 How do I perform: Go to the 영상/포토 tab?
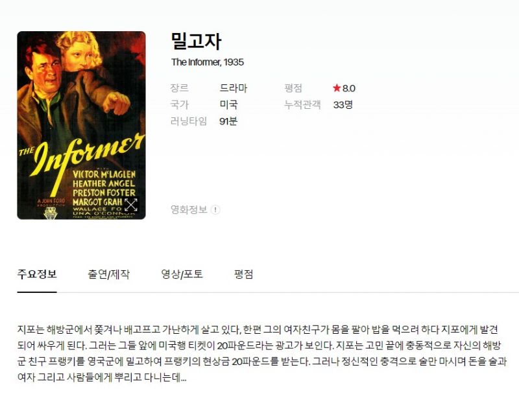[x=182, y=274]
